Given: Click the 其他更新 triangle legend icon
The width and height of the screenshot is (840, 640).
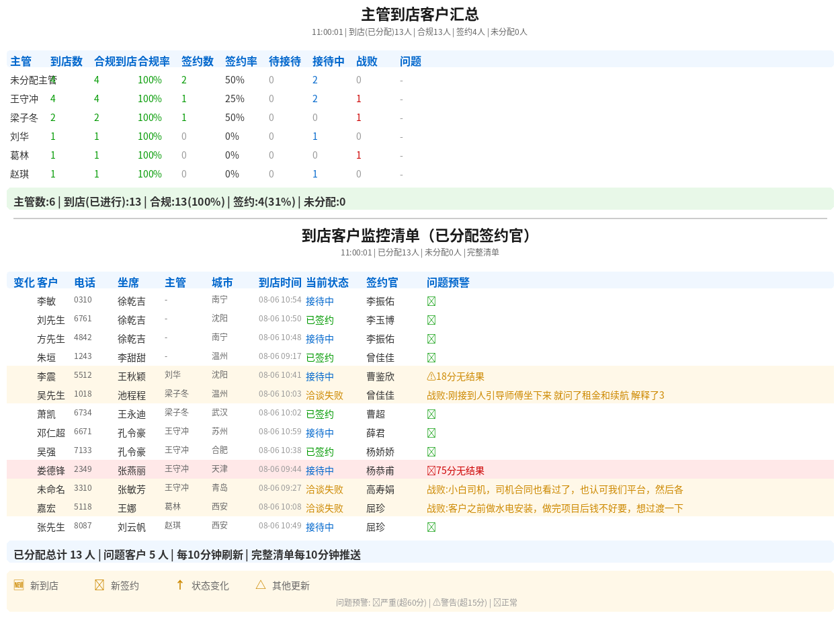Looking at the screenshot, I should point(261,585).
